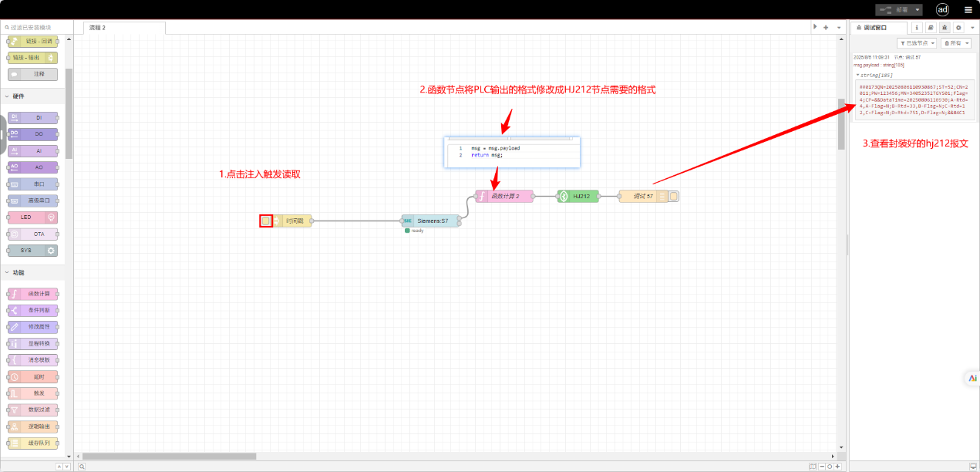
Task: Click the ad user account icon
Action: (942, 10)
